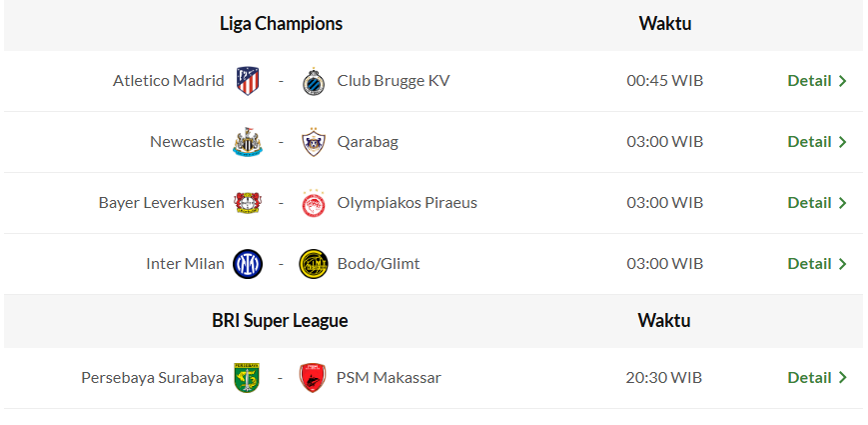This screenshot has height=425, width=868.
Task: Click the Qarabag team logo
Action: pyautogui.click(x=314, y=142)
